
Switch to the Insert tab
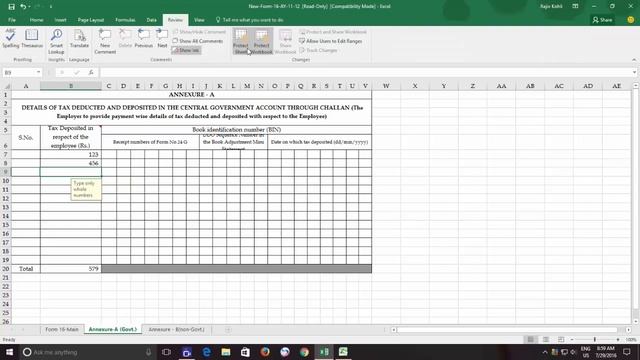coord(60,20)
